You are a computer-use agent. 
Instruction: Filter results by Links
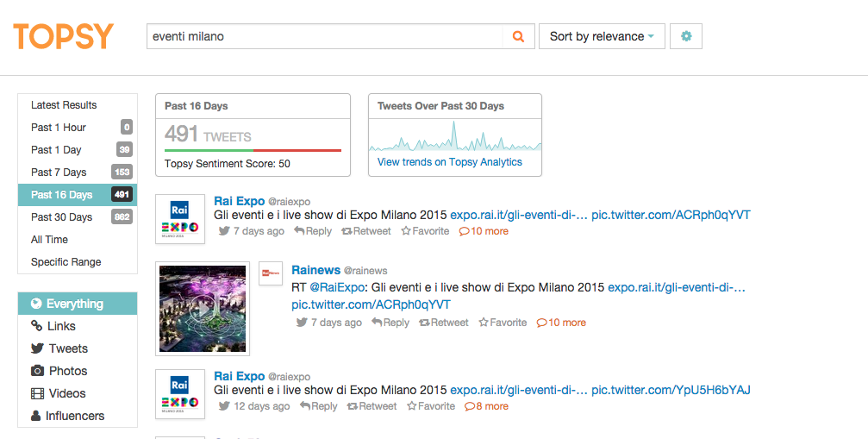tap(78, 326)
